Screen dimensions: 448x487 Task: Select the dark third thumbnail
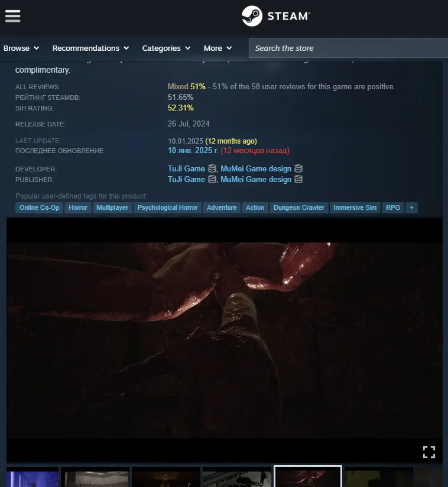coord(166,477)
